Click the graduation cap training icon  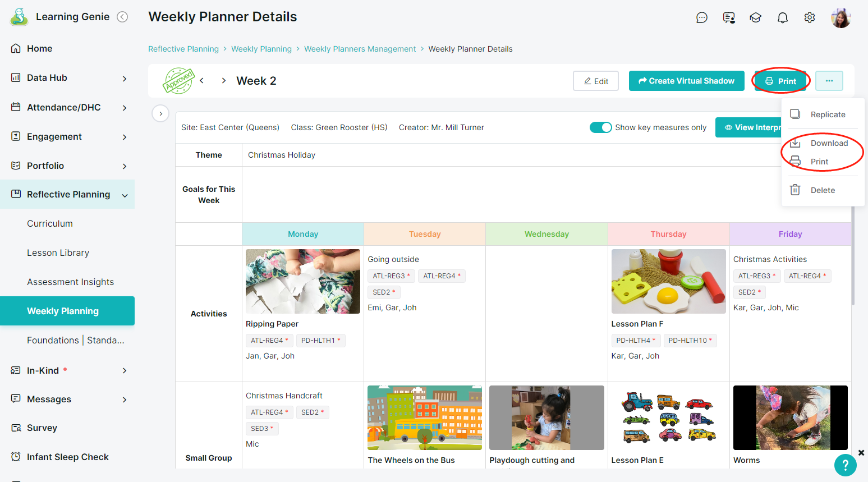coord(755,18)
